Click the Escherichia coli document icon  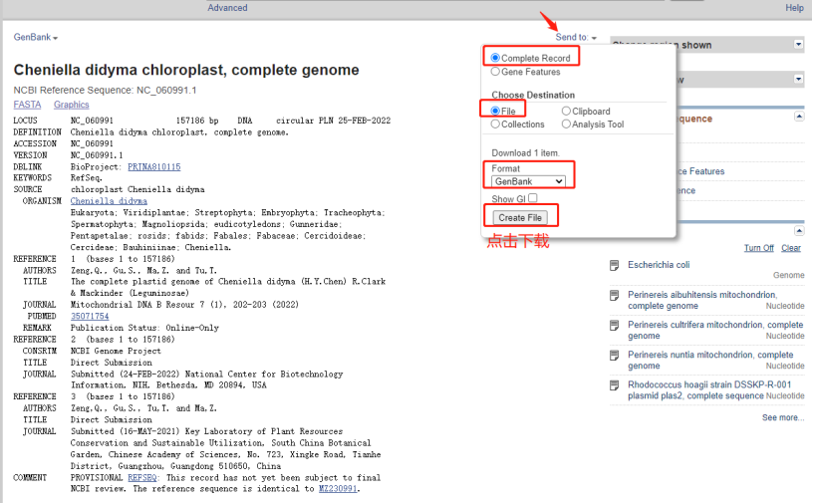pyautogui.click(x=615, y=266)
